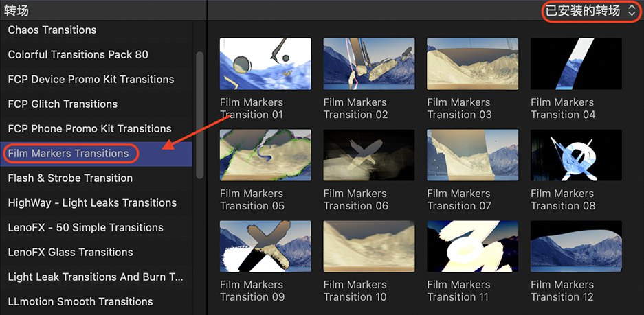The image size is (644, 315).
Task: Select Film Markers Transition 11 thumbnail
Action: tap(472, 246)
